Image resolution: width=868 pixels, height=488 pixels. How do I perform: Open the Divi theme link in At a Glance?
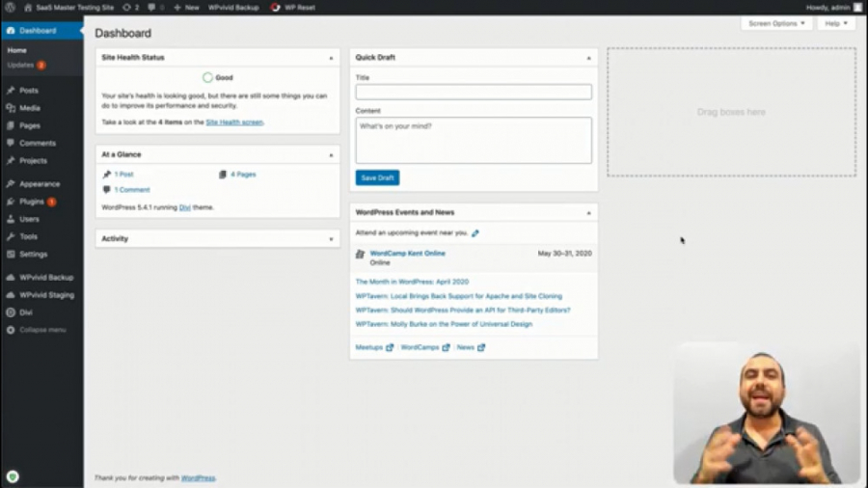[x=185, y=207]
